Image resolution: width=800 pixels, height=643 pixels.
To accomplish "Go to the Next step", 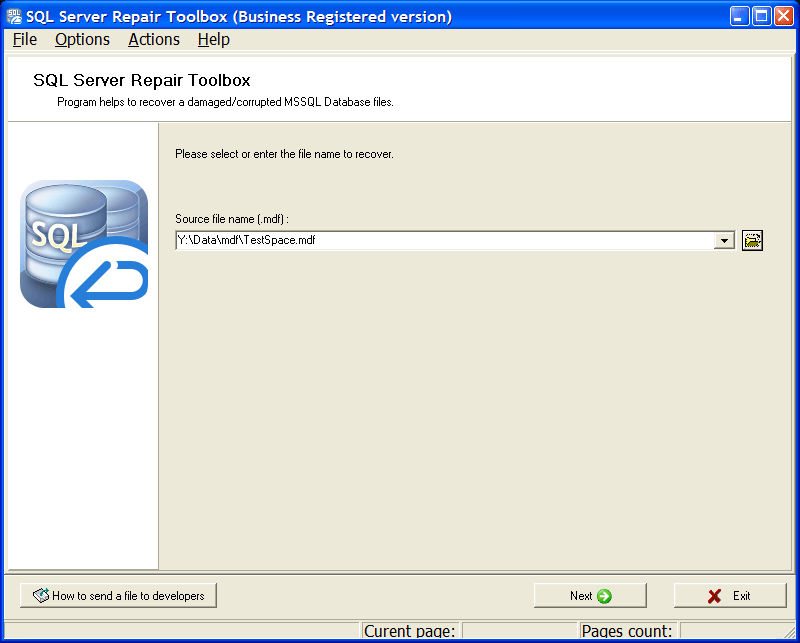I will point(590,596).
